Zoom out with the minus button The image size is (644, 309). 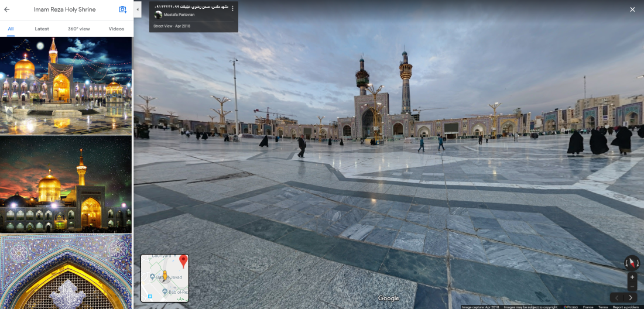(x=632, y=286)
